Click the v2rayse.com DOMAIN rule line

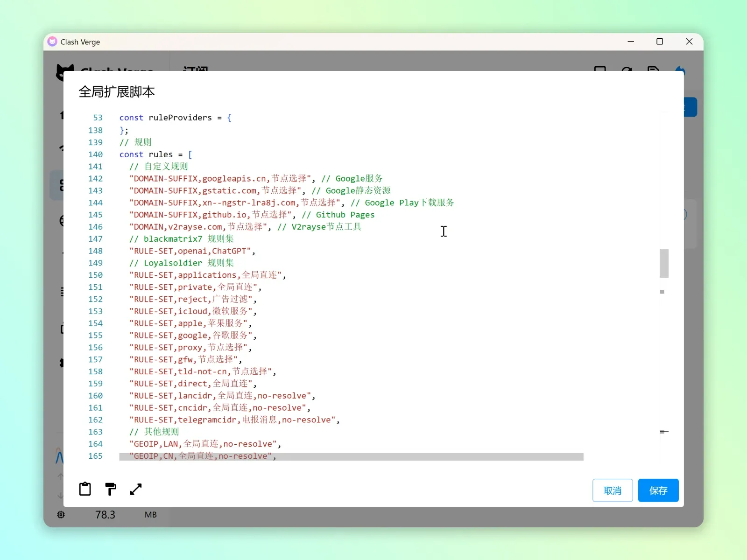click(246, 227)
